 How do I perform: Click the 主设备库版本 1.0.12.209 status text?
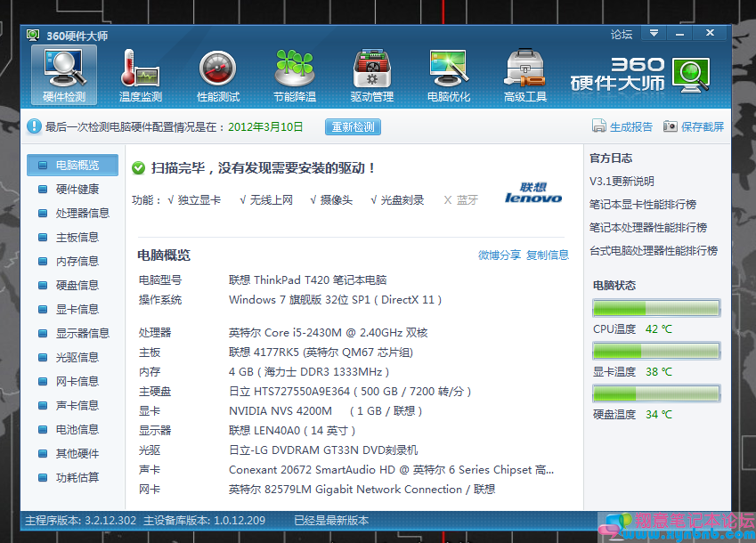205,521
